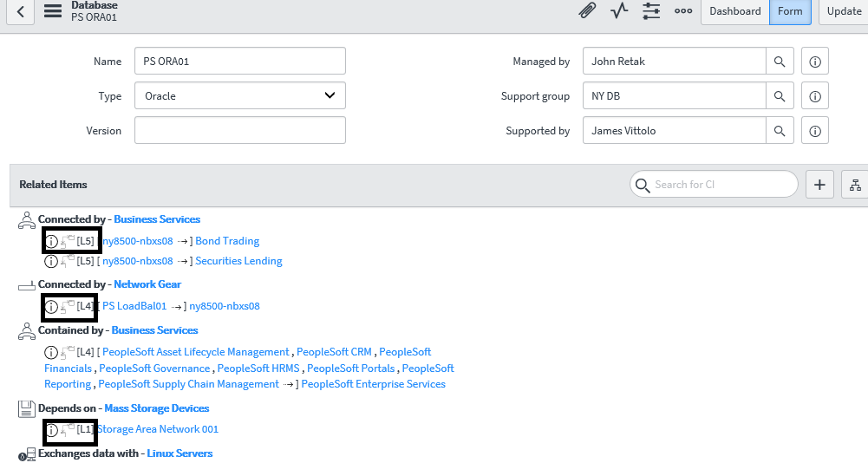868x463 pixels.
Task: Open the Linux Servers link
Action: point(179,453)
